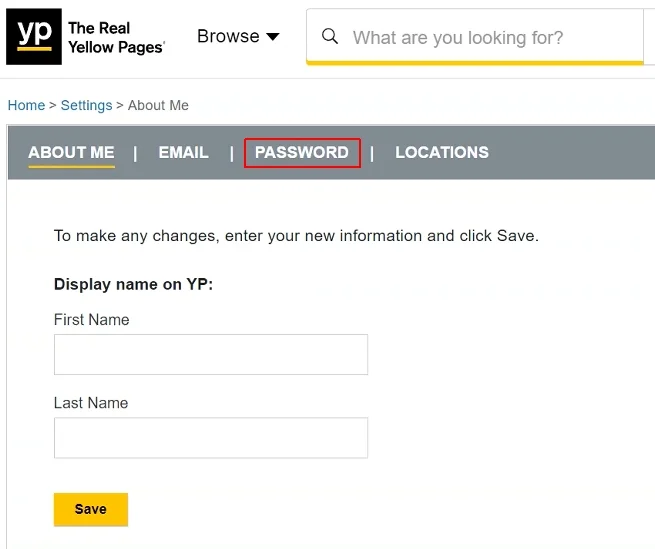
Task: Click into the First Name field
Action: click(211, 355)
